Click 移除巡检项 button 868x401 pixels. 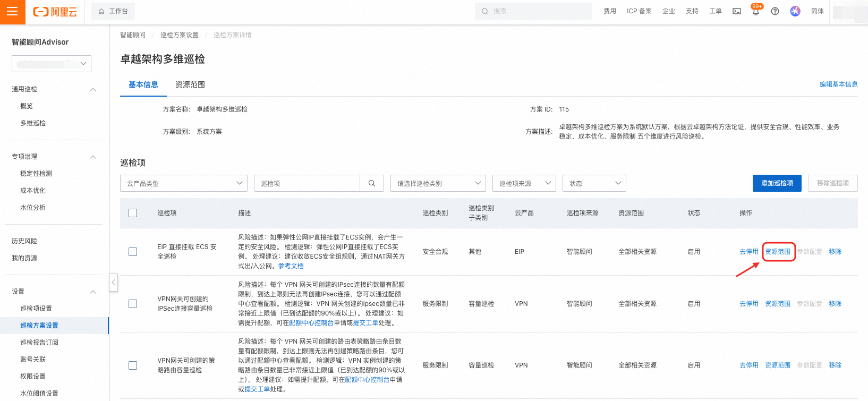833,183
